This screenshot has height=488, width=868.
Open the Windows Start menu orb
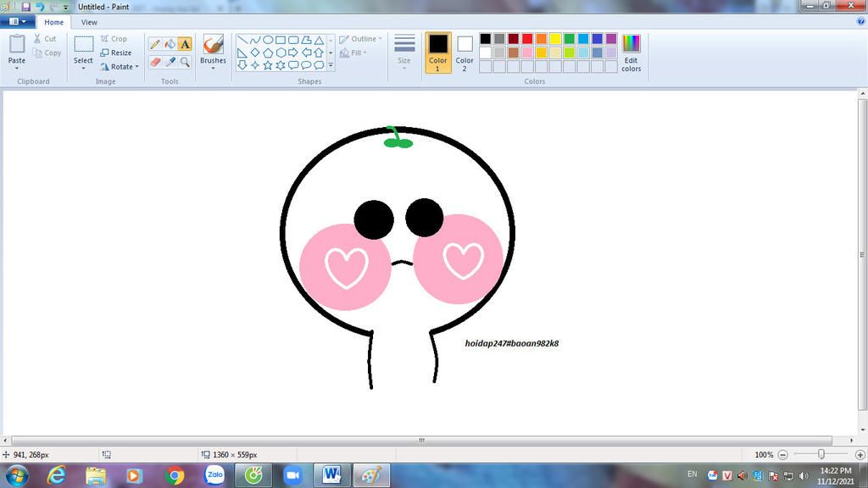[17, 475]
